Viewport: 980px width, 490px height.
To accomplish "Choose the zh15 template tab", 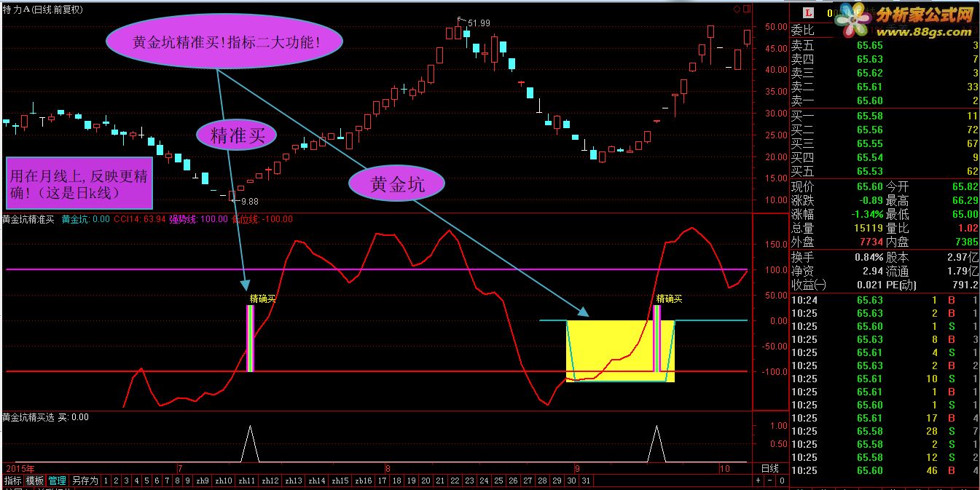I will [340, 481].
